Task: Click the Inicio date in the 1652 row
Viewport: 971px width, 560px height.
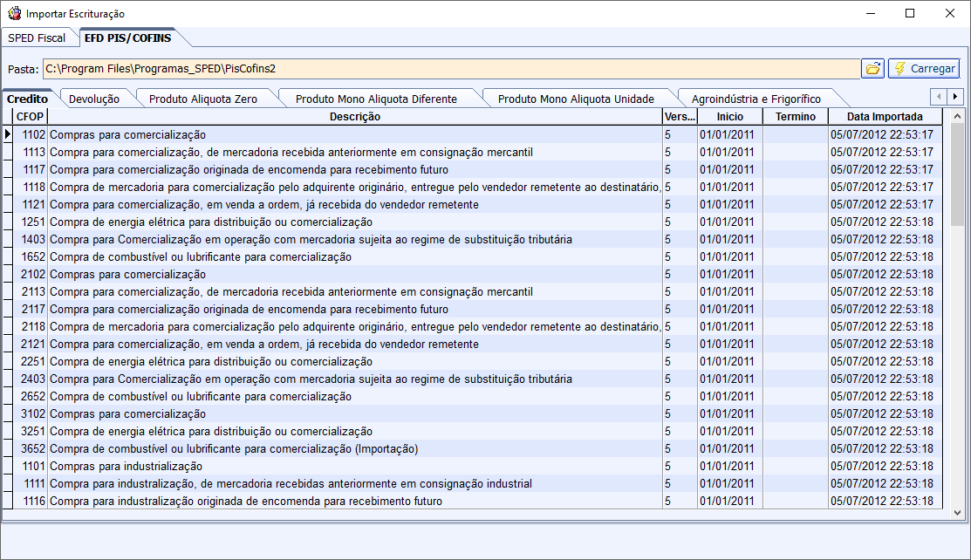Action: tap(727, 256)
